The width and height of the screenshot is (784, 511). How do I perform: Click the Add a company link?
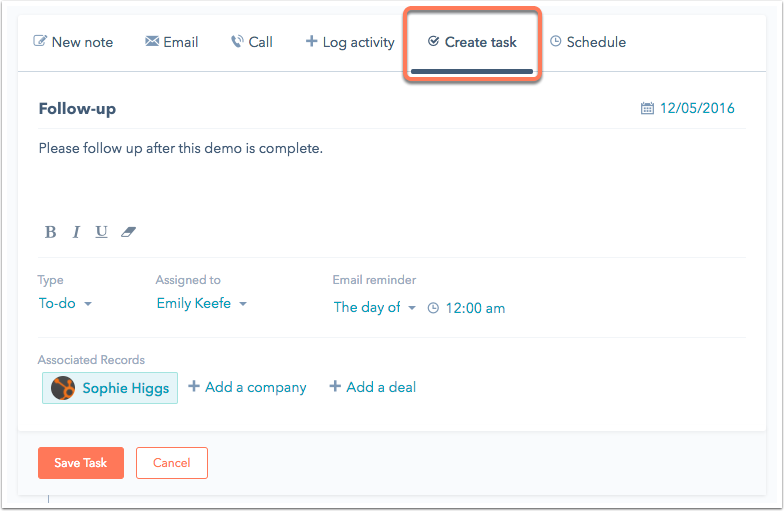pos(247,387)
